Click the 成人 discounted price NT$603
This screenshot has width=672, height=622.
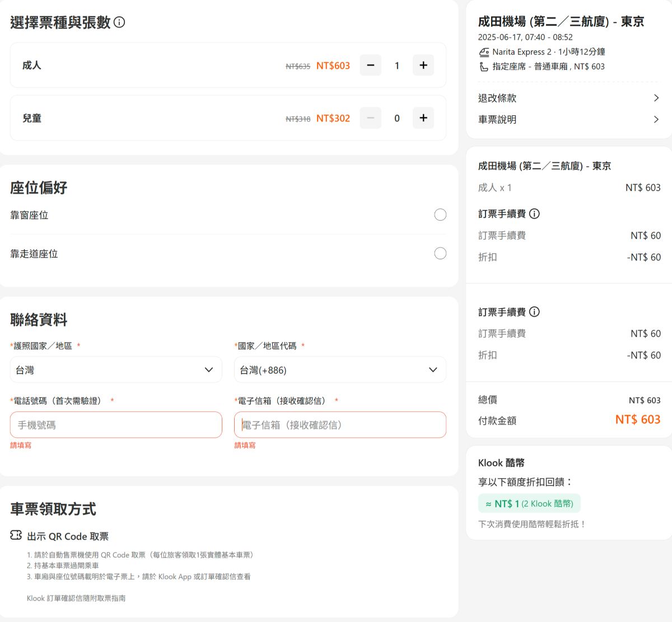point(333,66)
